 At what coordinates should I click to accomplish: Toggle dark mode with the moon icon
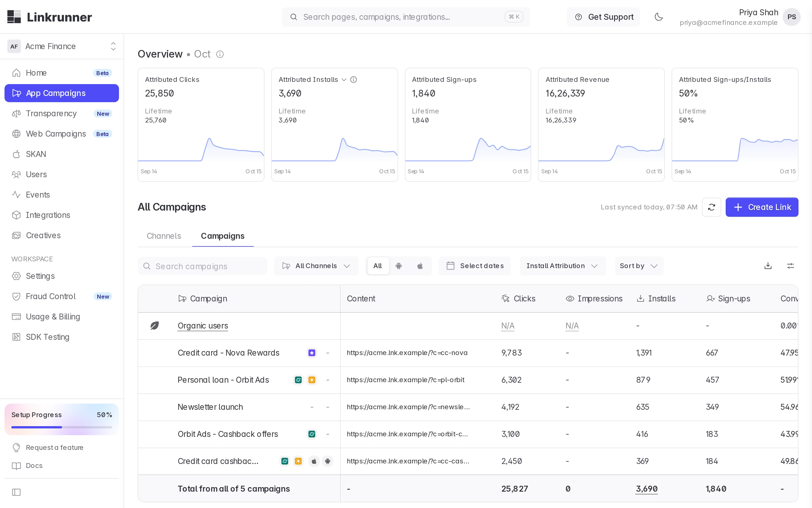pos(659,17)
